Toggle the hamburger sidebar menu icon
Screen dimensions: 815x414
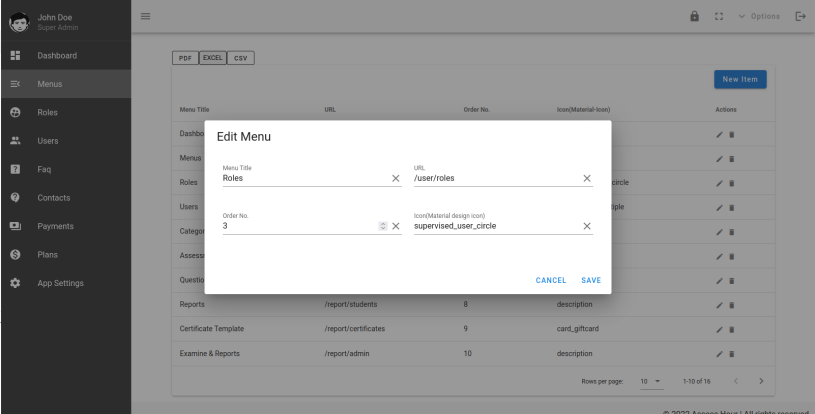click(145, 15)
